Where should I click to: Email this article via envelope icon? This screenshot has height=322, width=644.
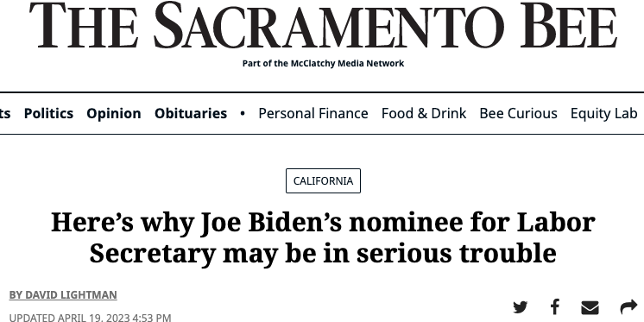590,307
